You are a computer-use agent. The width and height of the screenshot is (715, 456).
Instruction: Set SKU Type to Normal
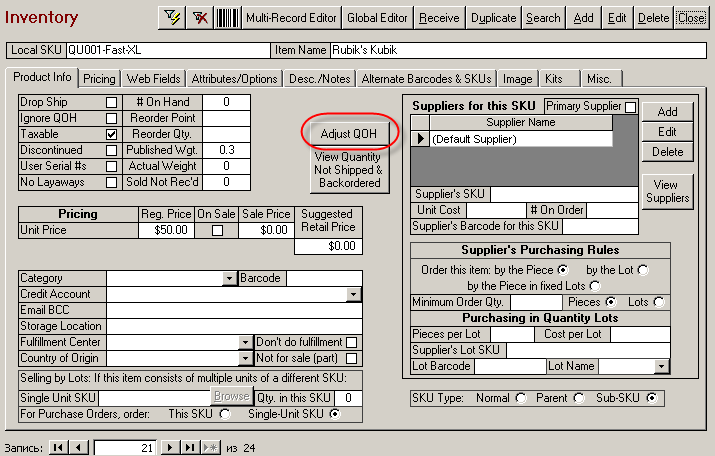[521, 398]
